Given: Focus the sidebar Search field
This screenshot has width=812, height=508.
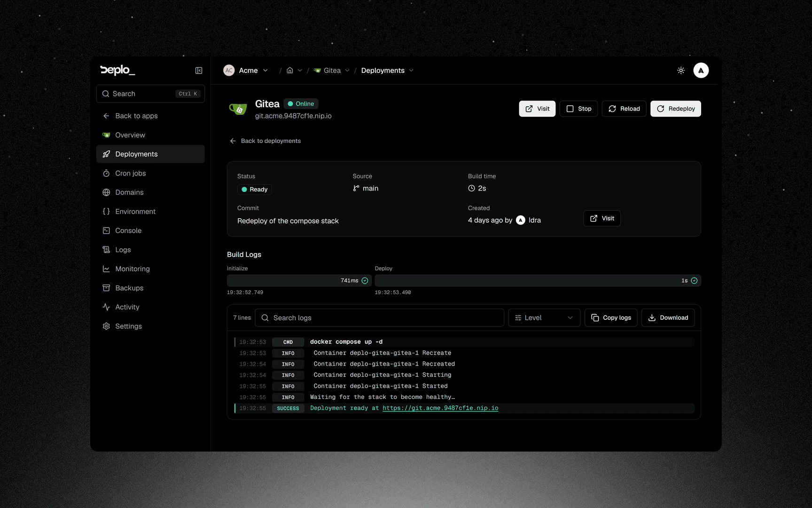Looking at the screenshot, I should click(x=150, y=94).
